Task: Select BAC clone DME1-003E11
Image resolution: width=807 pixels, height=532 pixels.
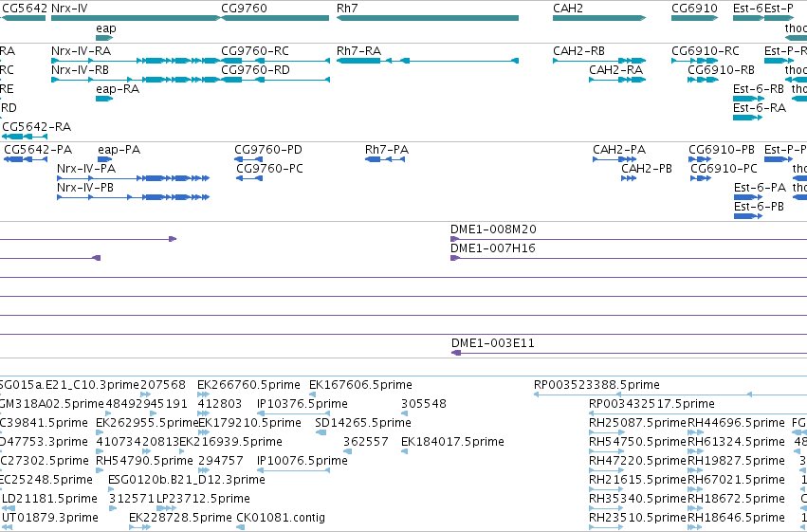Action: (x=629, y=353)
